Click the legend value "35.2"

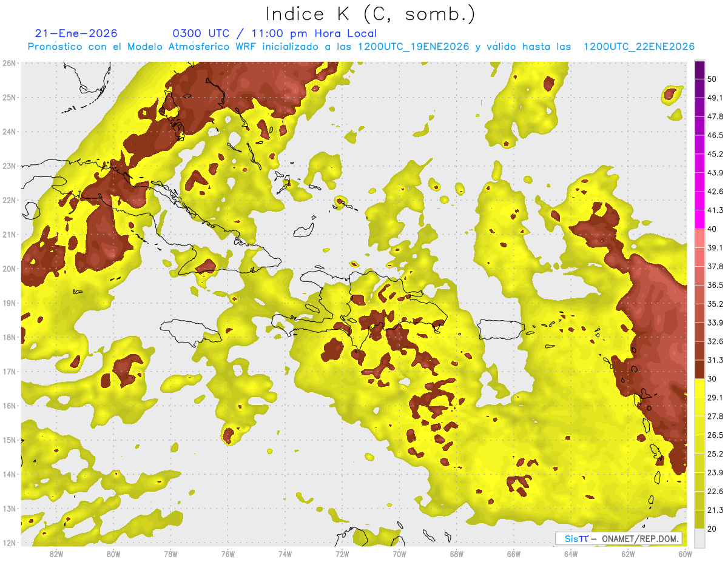click(715, 304)
